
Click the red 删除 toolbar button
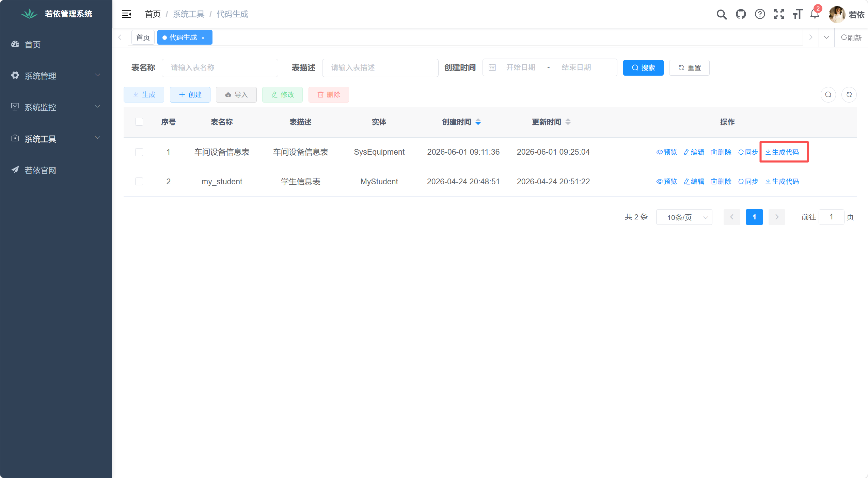click(329, 95)
